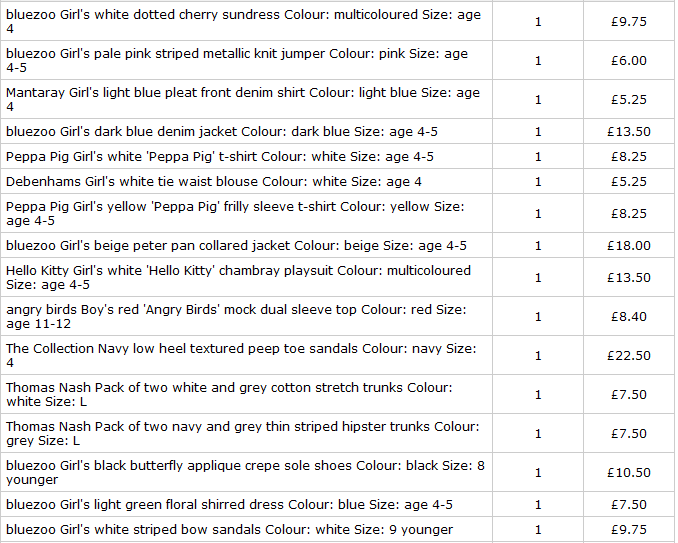Click the £9.75 price of the cherry sundress
Viewport: 678px width, 543px height.
point(629,22)
